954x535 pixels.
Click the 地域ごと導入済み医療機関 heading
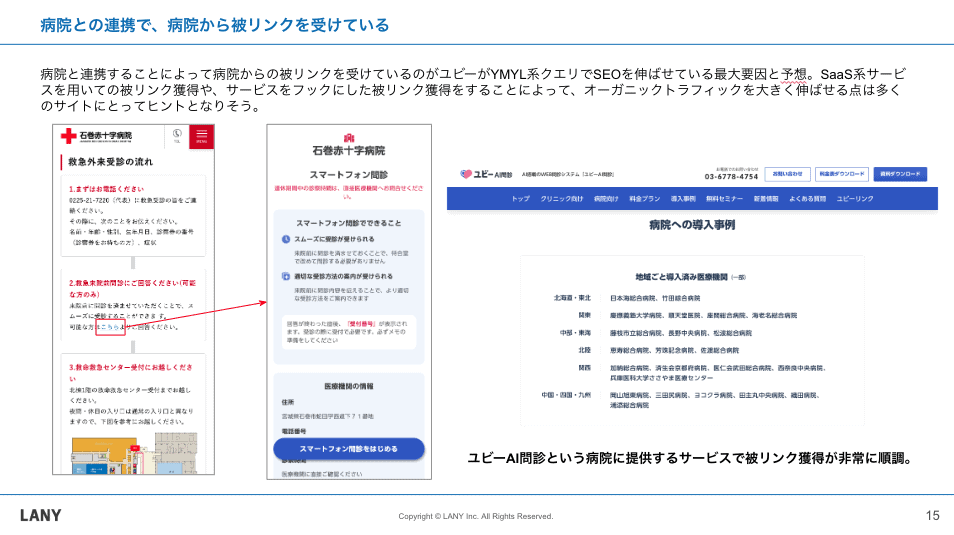tap(681, 277)
